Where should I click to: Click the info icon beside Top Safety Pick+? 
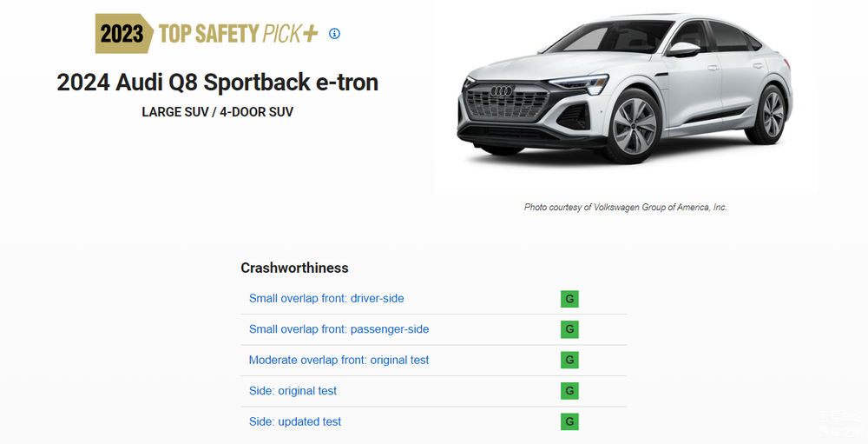335,34
